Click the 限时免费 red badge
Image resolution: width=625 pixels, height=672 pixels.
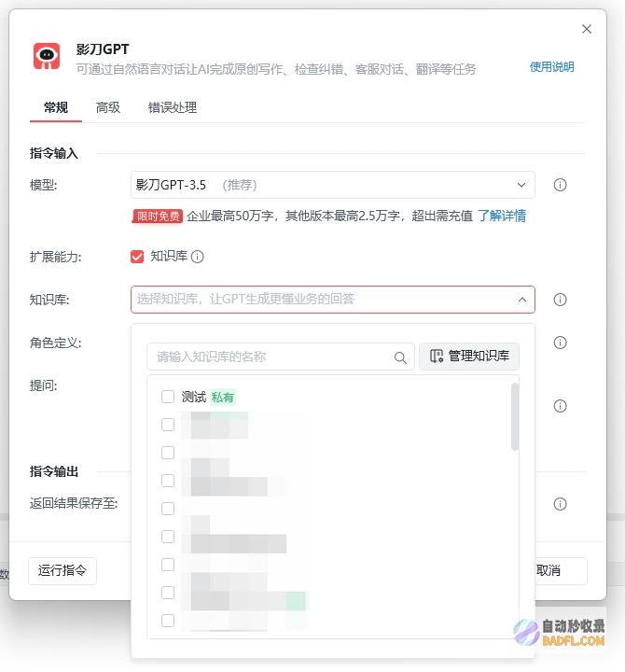(x=158, y=216)
